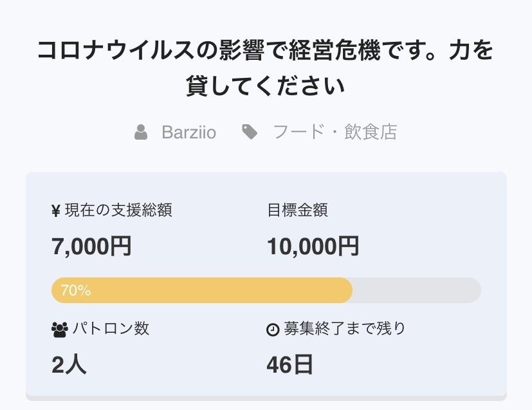Viewport: 532px width, 410px height.
Task: Click the gray unfilled part of progress bar
Action: 417,291
